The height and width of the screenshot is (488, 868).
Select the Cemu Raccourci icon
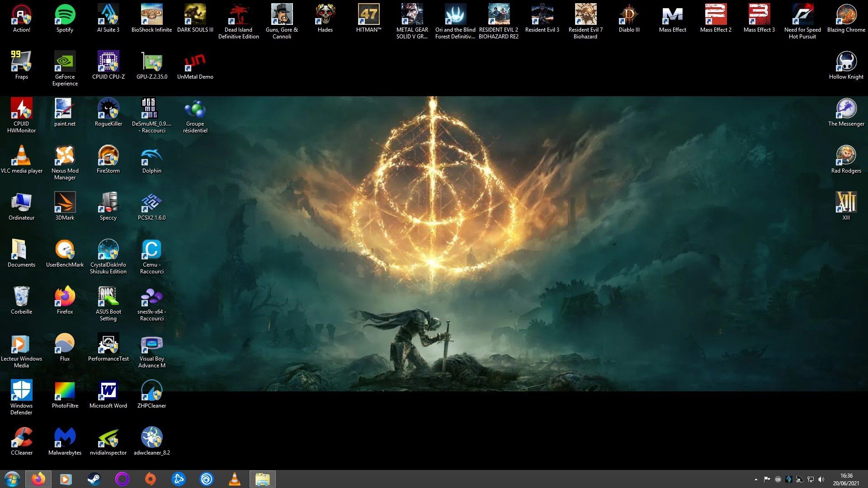coord(151,256)
